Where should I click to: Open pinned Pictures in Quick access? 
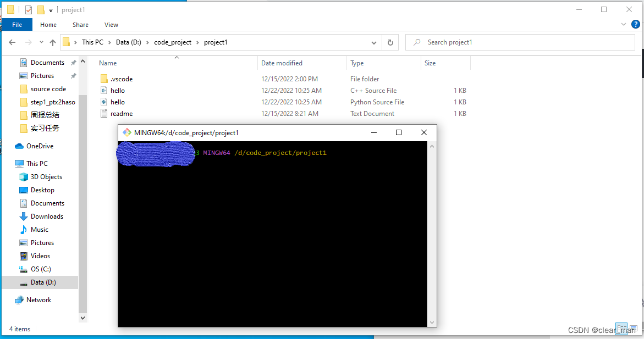42,75
